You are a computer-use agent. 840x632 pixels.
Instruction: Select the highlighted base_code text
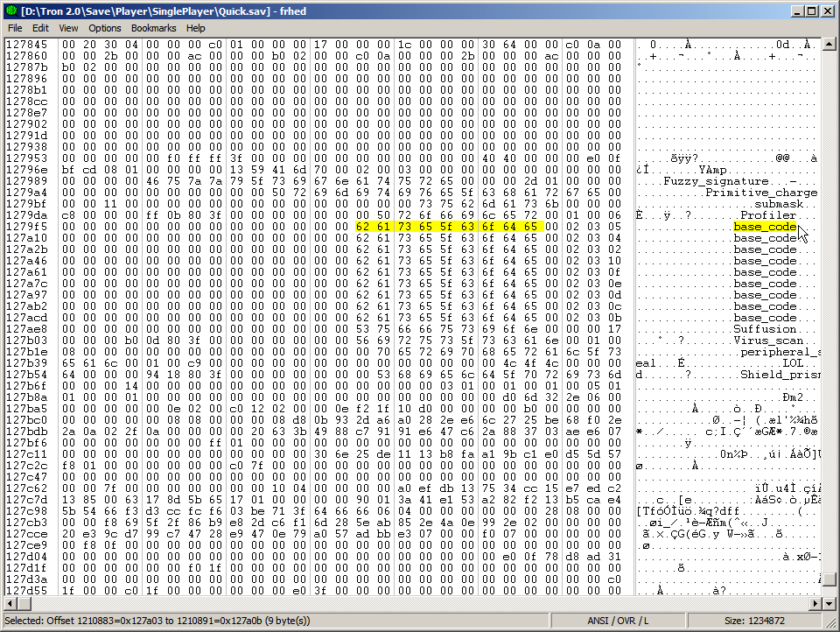point(765,227)
